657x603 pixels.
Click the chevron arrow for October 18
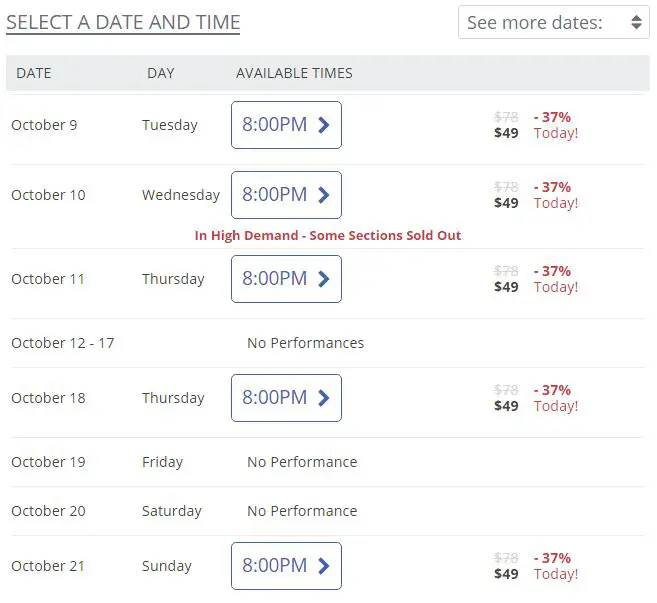tap(323, 398)
